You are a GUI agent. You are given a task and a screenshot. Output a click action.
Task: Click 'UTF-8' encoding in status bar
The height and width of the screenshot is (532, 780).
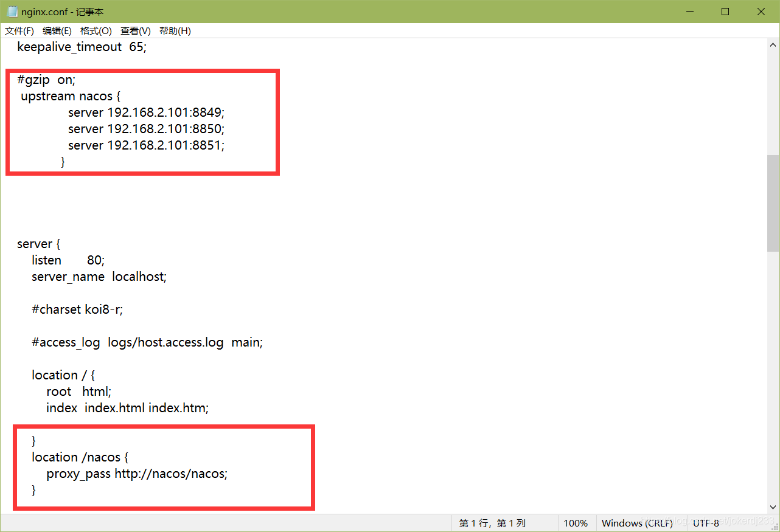[x=706, y=523]
